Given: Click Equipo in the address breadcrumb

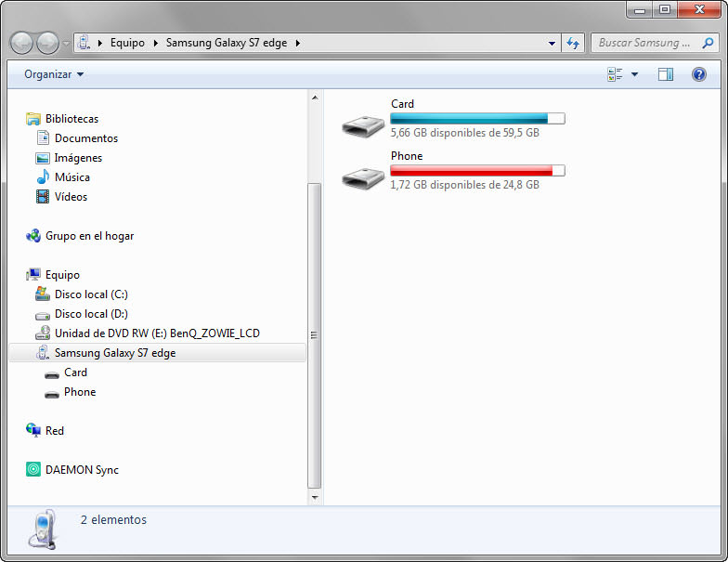Looking at the screenshot, I should tap(127, 43).
